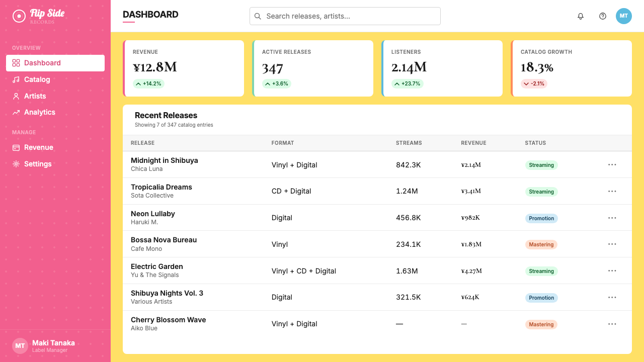Select the Revenue ¥12.8M stat card
Screen dimensions: 644x362
click(x=184, y=68)
